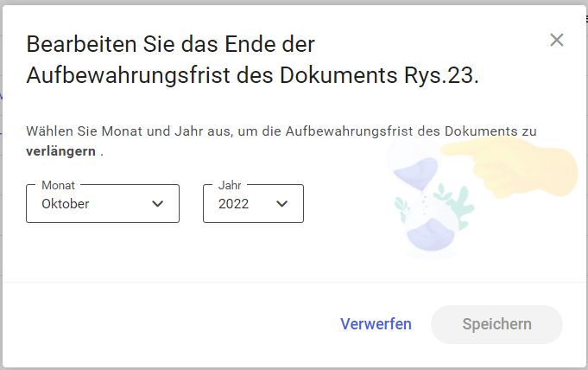Image resolution: width=588 pixels, height=370 pixels.
Task: Click the chevron arrow next to Oktober
Action: (x=157, y=204)
